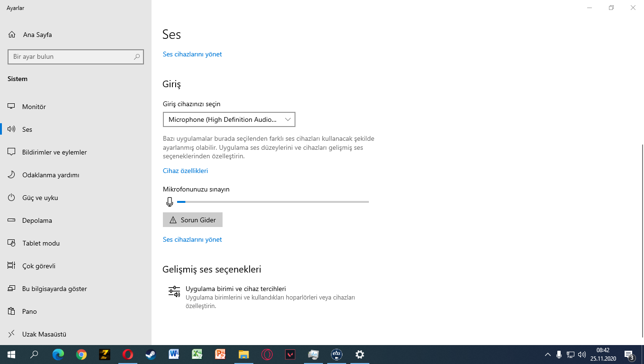Launch Valorant from the taskbar
The height and width of the screenshot is (364, 644).
coord(290,355)
